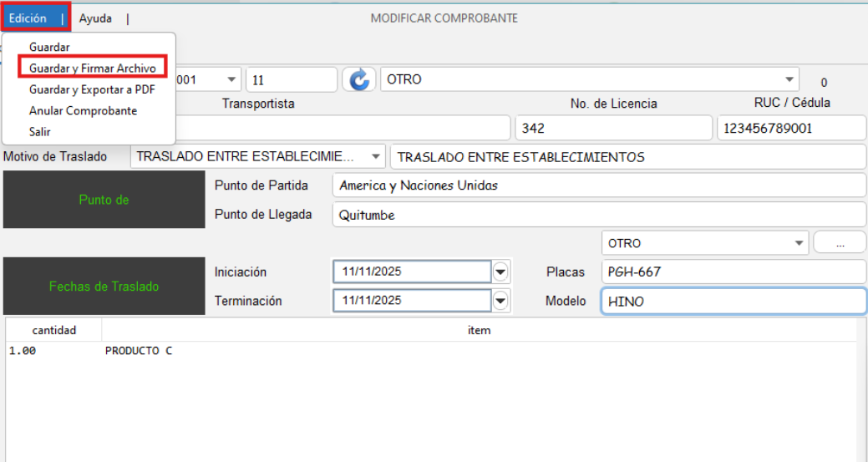Screen dimensions: 868x462
Task: Expand the Motivo de Traslado dropdown
Action: (x=375, y=156)
